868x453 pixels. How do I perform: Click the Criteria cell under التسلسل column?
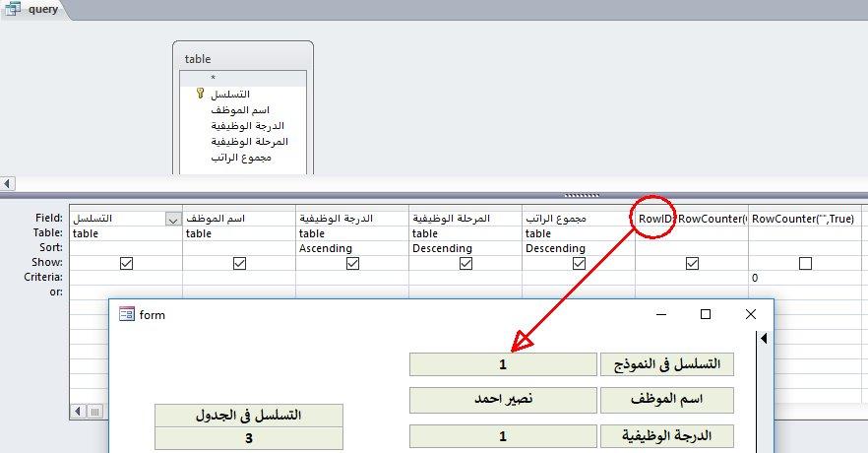point(126,278)
